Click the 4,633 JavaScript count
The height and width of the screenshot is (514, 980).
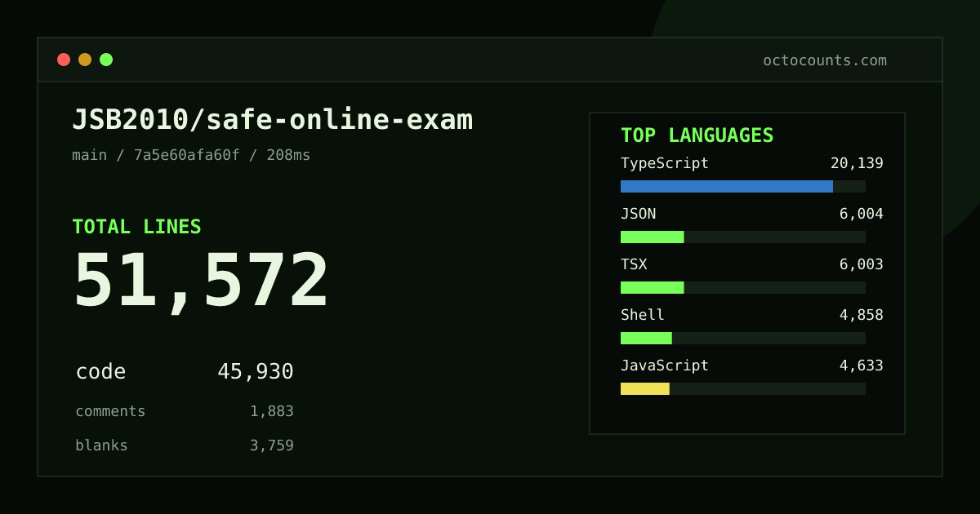coord(862,366)
